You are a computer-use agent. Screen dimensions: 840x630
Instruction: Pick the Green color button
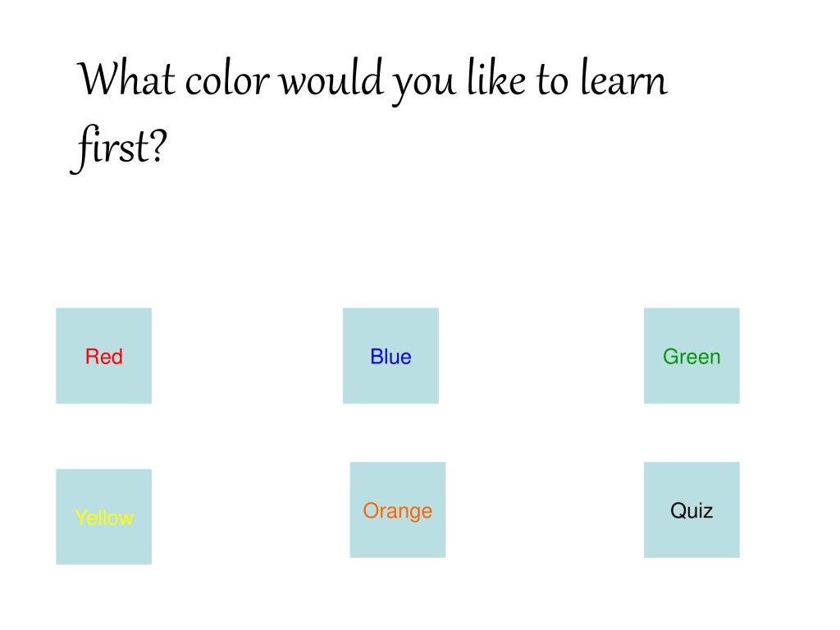click(x=692, y=356)
